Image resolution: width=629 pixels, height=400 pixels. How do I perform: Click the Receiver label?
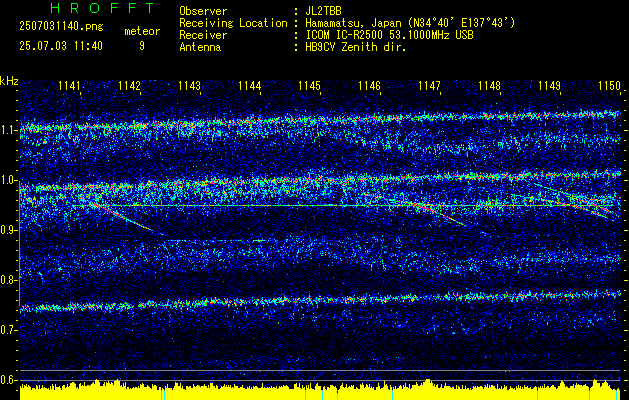click(203, 35)
